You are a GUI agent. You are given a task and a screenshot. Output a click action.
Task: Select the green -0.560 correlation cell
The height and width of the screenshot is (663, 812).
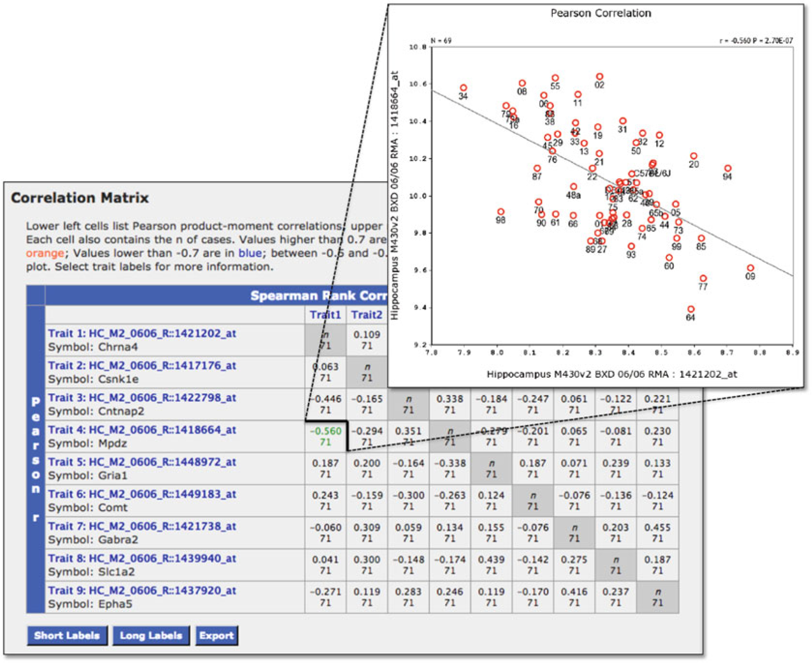coord(326,437)
